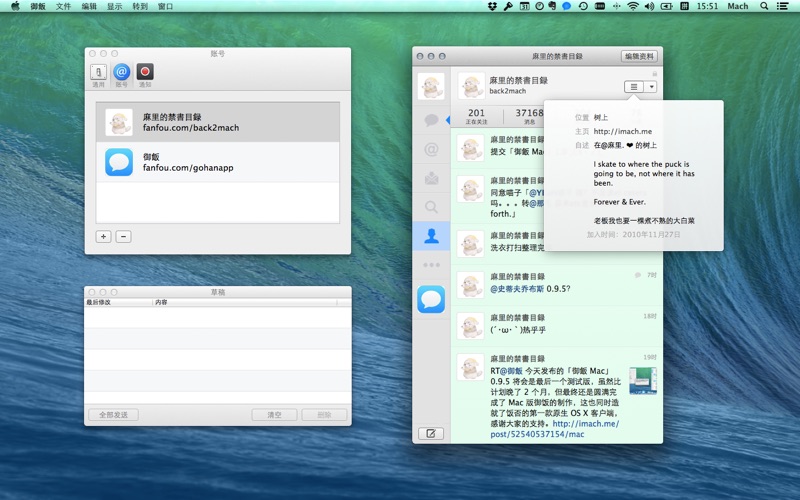The height and width of the screenshot is (500, 800).
Task: Open the image thumbnail in last post
Action: (x=642, y=380)
